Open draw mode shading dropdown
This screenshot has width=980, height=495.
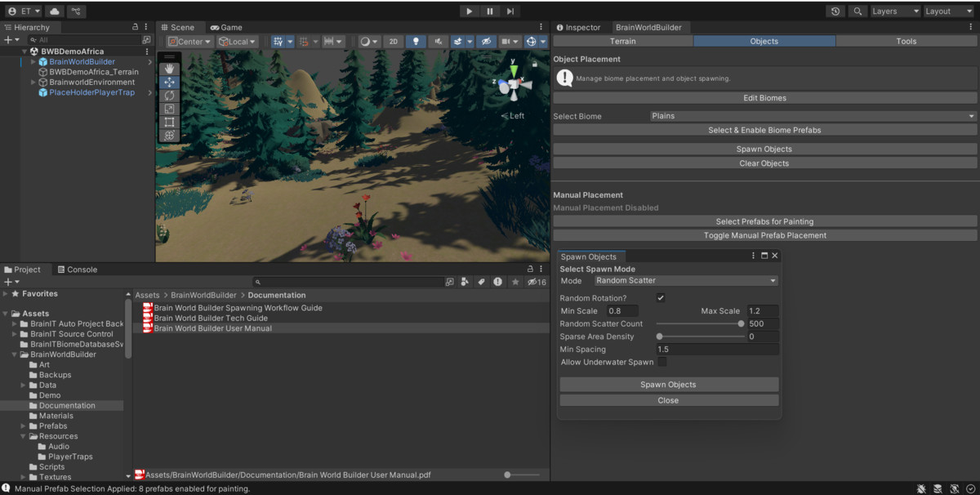pyautogui.click(x=369, y=41)
